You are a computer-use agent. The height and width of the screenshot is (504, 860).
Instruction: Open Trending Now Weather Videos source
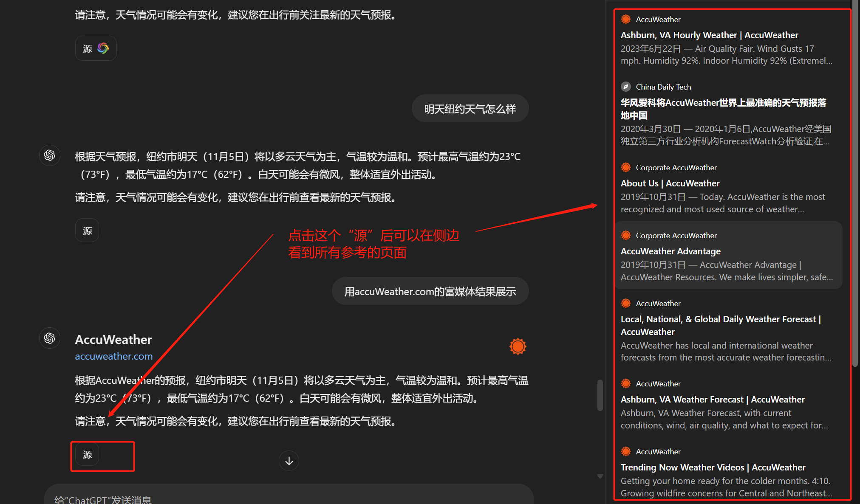pyautogui.click(x=713, y=467)
